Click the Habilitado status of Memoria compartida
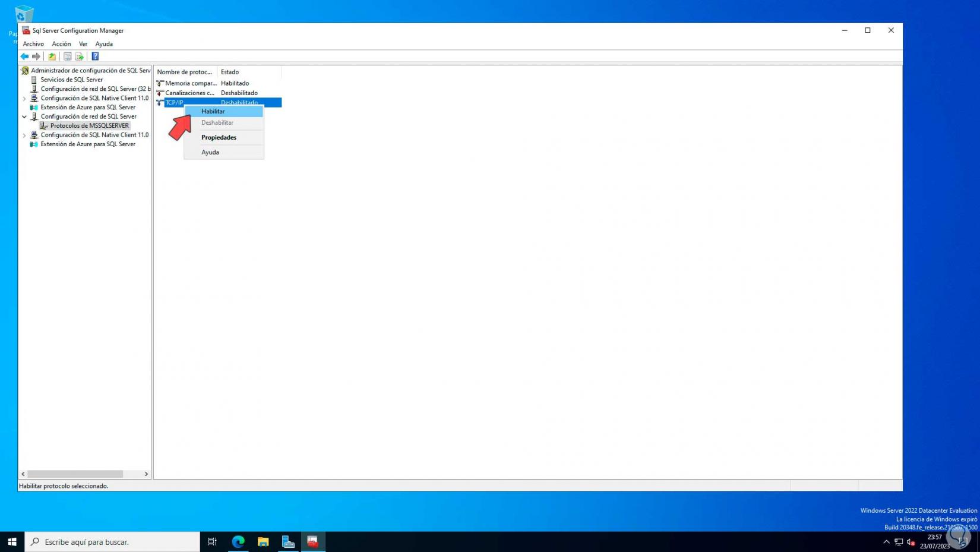Viewport: 980px width, 552px height. click(x=235, y=83)
